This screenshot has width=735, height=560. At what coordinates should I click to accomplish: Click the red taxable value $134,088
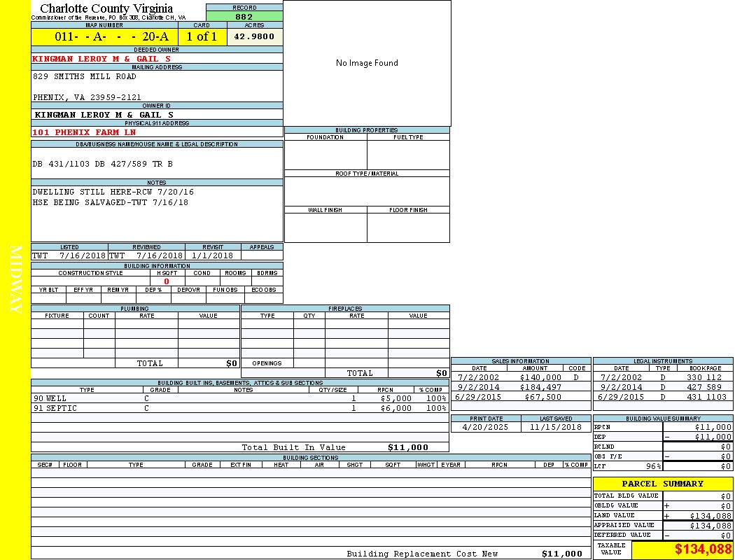[x=703, y=550]
